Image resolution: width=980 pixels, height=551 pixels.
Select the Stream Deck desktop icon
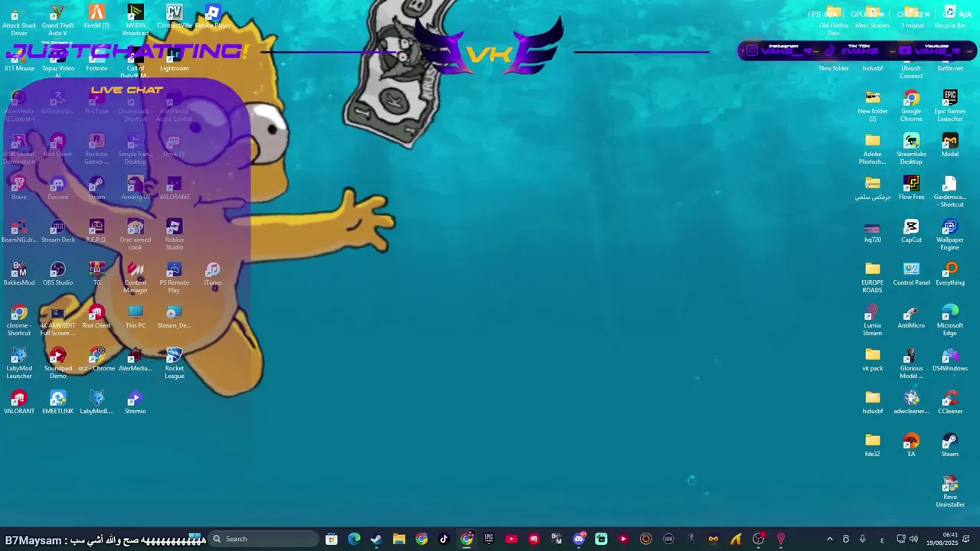tap(57, 232)
